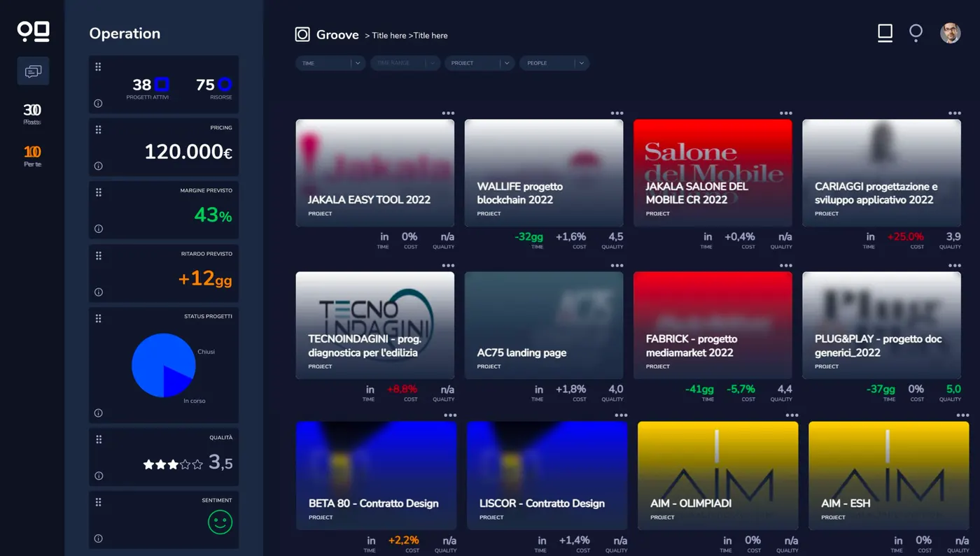Open the AIM - OLIMPIADI project card

717,476
